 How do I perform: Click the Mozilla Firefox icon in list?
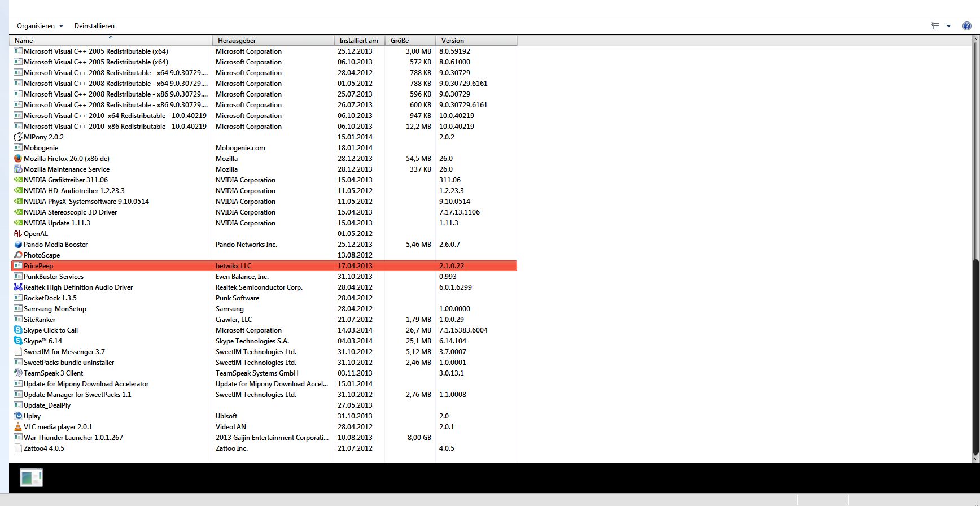[18, 159]
